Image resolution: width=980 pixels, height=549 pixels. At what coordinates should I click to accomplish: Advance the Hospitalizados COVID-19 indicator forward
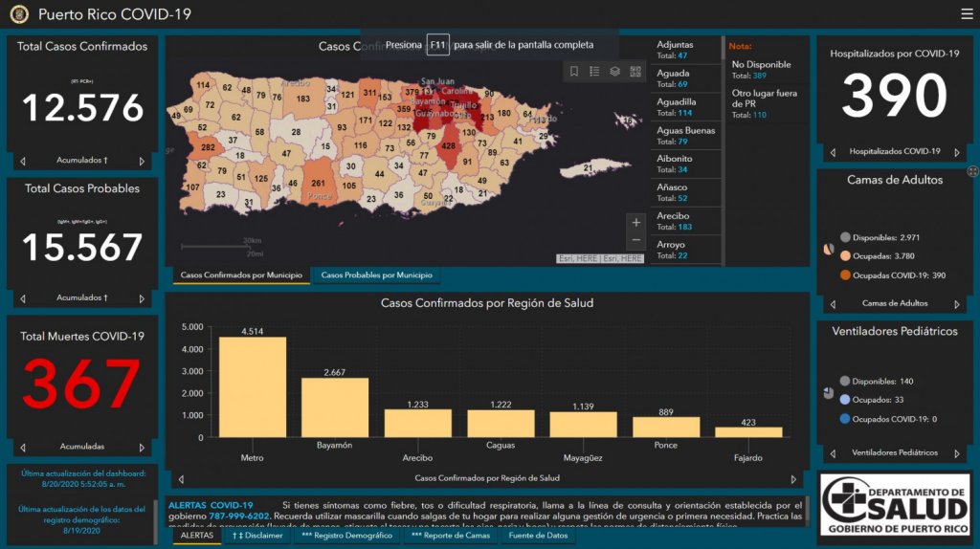point(957,152)
